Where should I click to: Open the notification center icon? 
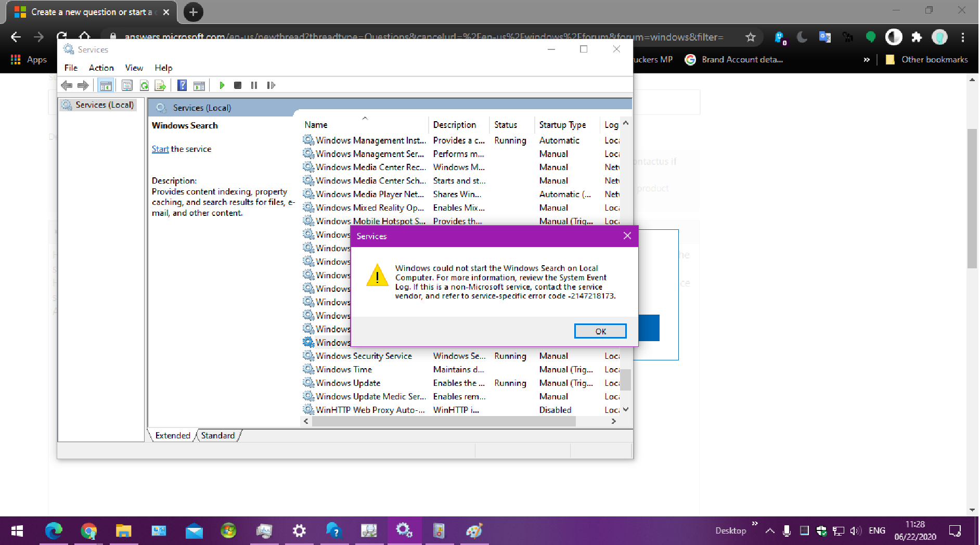pyautogui.click(x=955, y=531)
